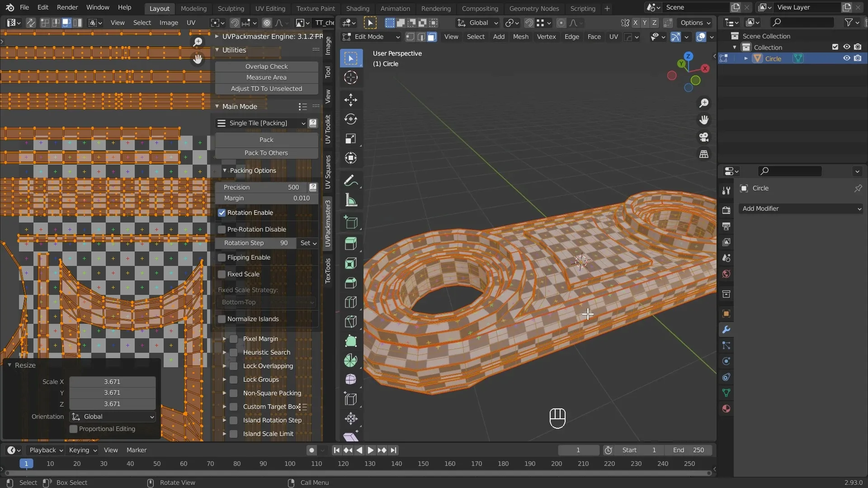Select the Rotate tool icon

(x=350, y=119)
